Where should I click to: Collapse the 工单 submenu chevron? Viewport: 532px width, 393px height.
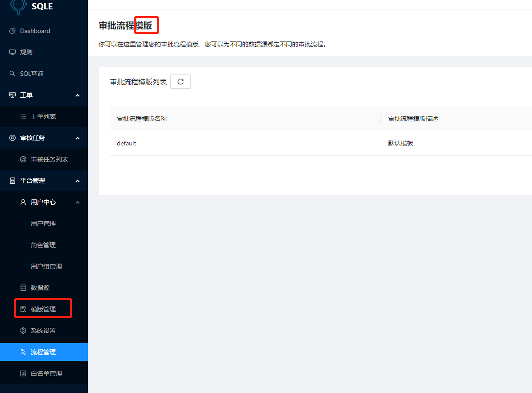(77, 95)
